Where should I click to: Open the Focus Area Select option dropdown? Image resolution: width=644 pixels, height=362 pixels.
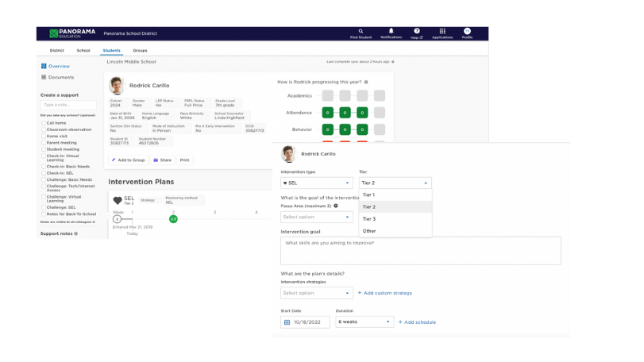pos(317,217)
